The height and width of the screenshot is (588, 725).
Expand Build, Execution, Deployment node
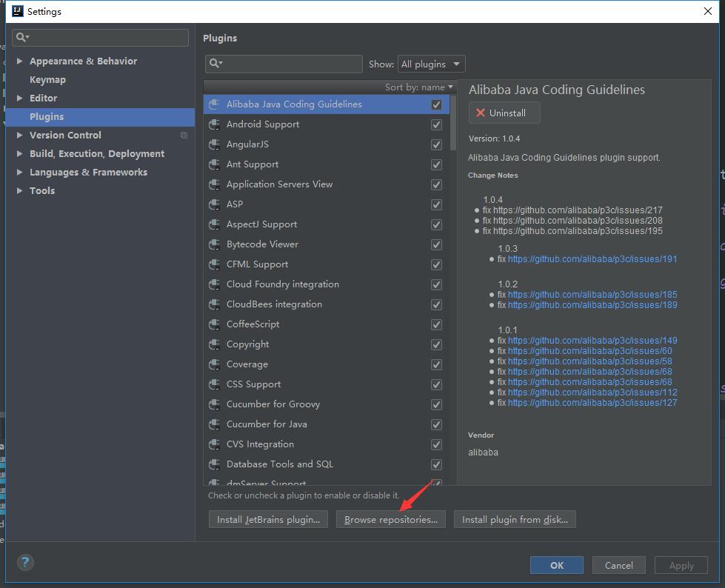click(19, 153)
